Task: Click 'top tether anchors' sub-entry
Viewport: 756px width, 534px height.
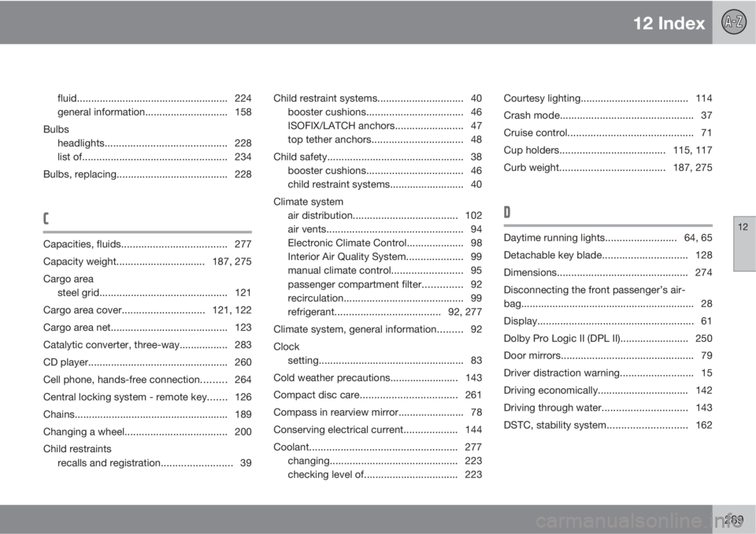Action: (x=385, y=139)
